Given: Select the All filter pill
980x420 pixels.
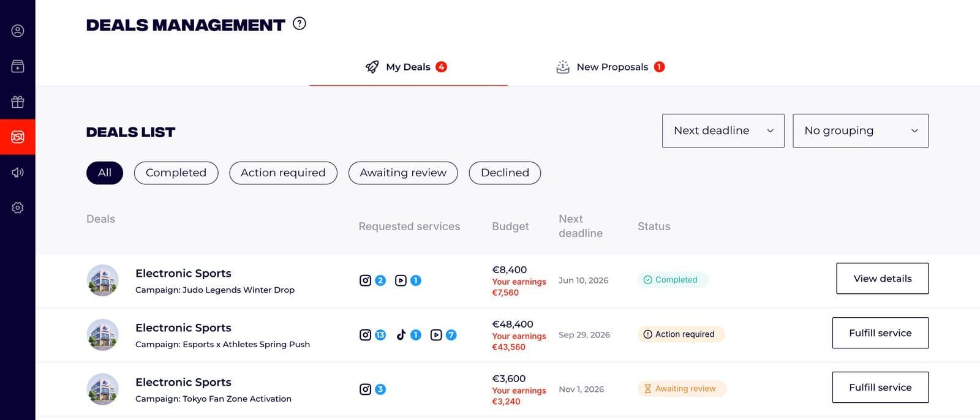Looking at the screenshot, I should pos(105,173).
